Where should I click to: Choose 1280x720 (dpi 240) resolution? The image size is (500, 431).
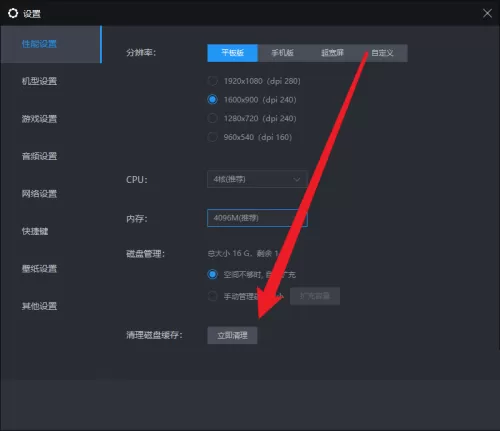[x=212, y=118]
